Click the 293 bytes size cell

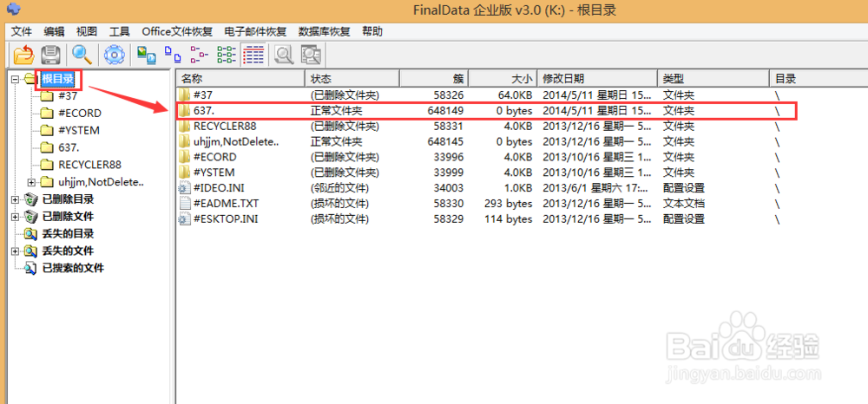[508, 204]
